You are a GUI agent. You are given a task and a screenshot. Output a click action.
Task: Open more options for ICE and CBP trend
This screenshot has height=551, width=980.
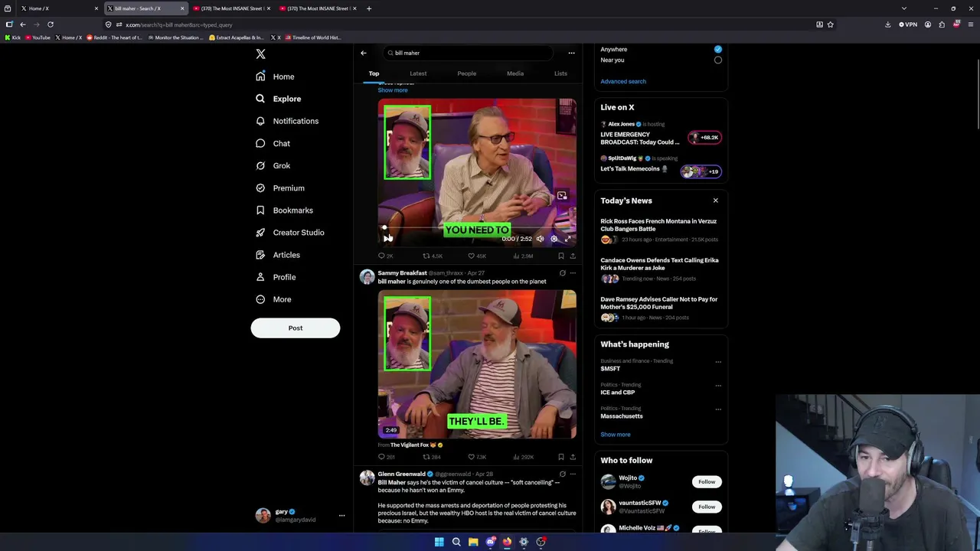click(x=718, y=386)
